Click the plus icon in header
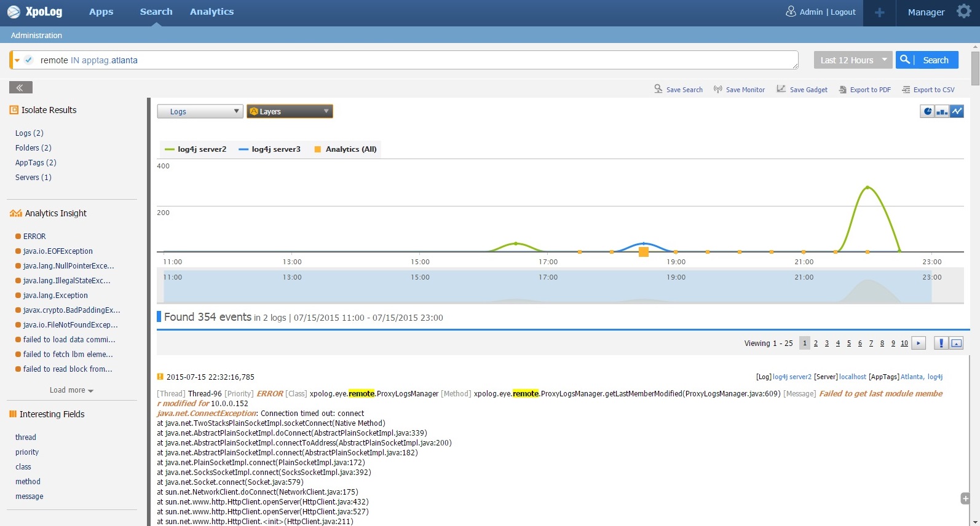Screen dimensions: 980x526 [879, 12]
